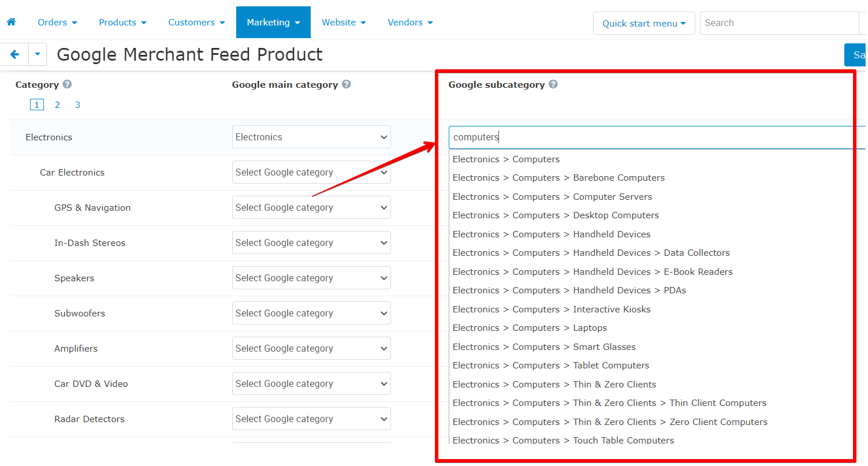Click the Amplifiers category label

(76, 349)
